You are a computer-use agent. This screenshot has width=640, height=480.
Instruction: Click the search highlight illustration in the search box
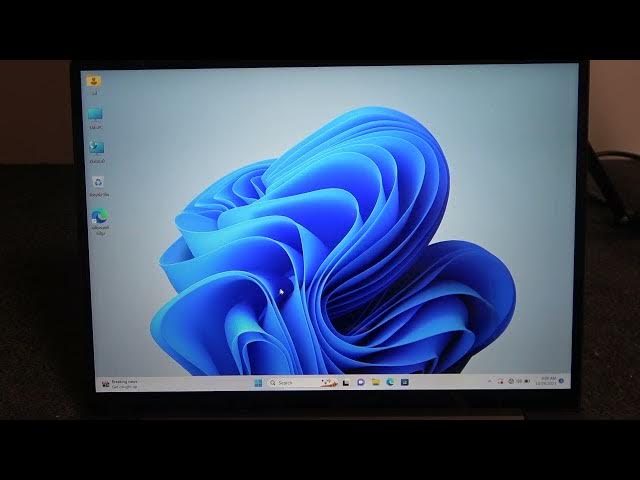pyautogui.click(x=329, y=382)
